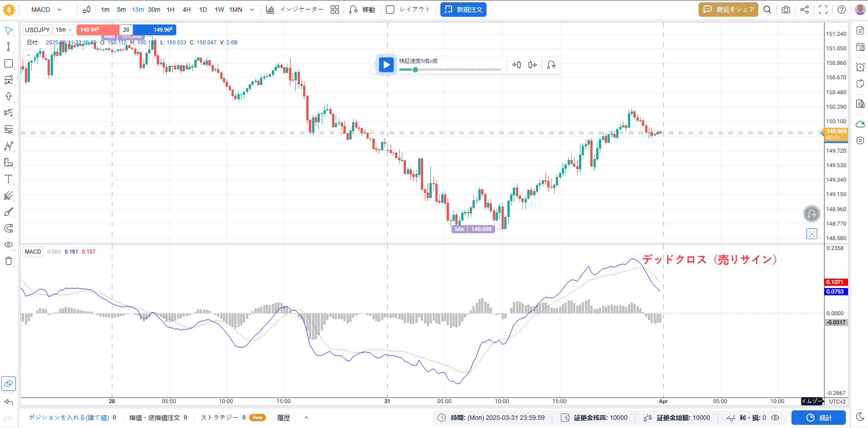Open the search magnifier icon
Viewport: 868px width, 428px height.
pyautogui.click(x=767, y=10)
